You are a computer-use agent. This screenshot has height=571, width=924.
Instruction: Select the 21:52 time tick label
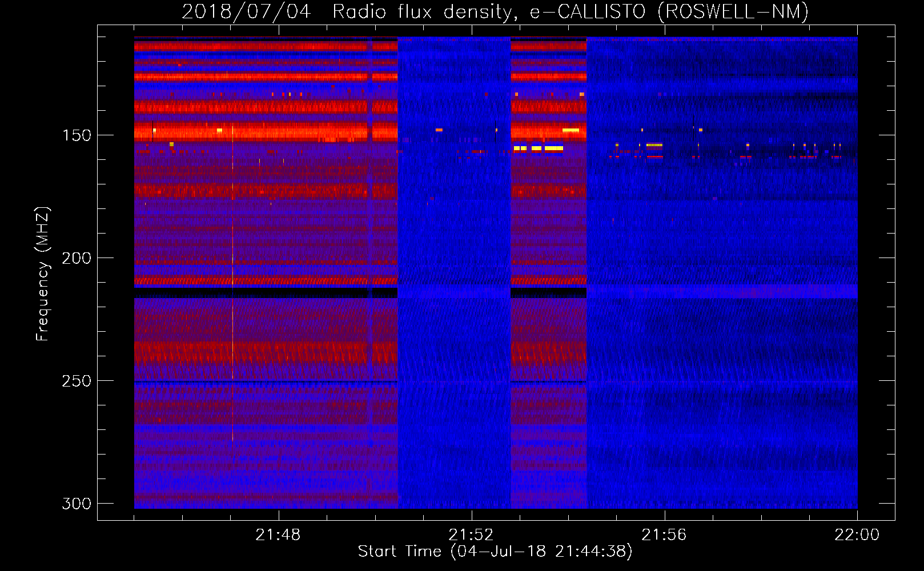(x=471, y=535)
